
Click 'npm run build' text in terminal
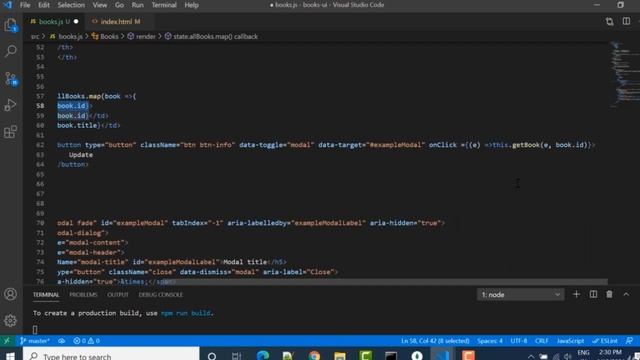186,313
